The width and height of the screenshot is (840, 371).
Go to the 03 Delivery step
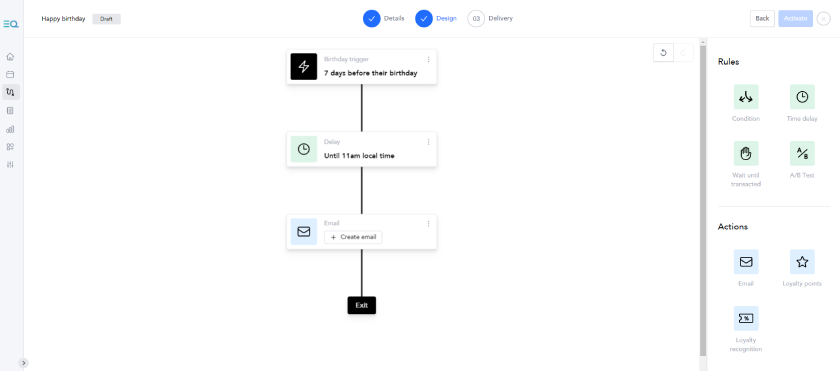tap(490, 18)
